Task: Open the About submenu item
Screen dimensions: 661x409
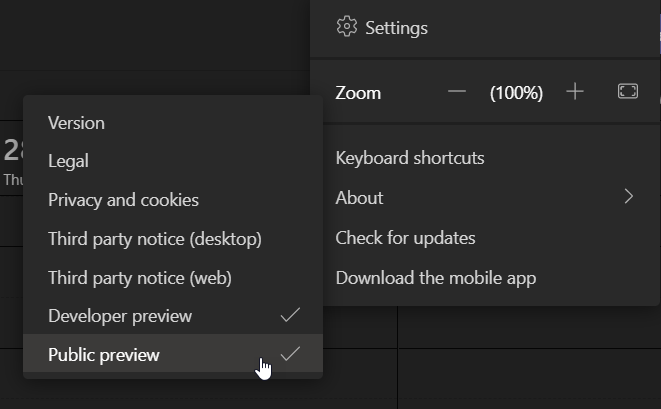Action: pos(360,197)
